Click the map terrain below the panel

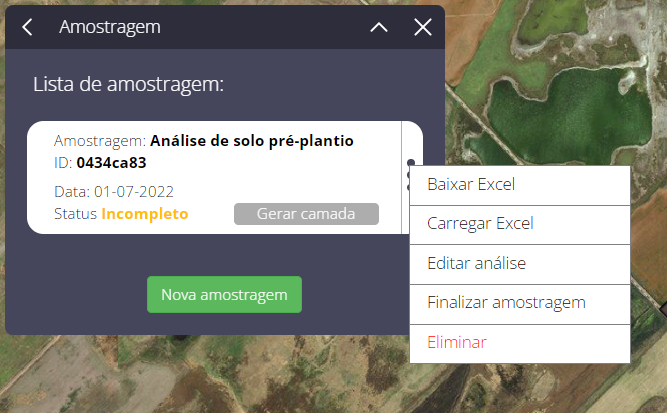213,374
